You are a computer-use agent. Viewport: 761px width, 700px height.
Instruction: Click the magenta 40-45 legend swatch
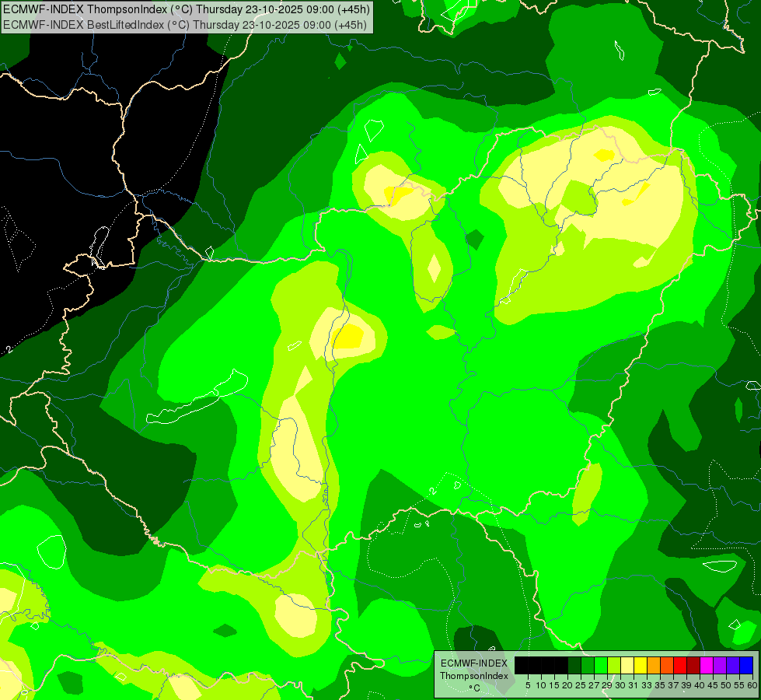pyautogui.click(x=707, y=665)
